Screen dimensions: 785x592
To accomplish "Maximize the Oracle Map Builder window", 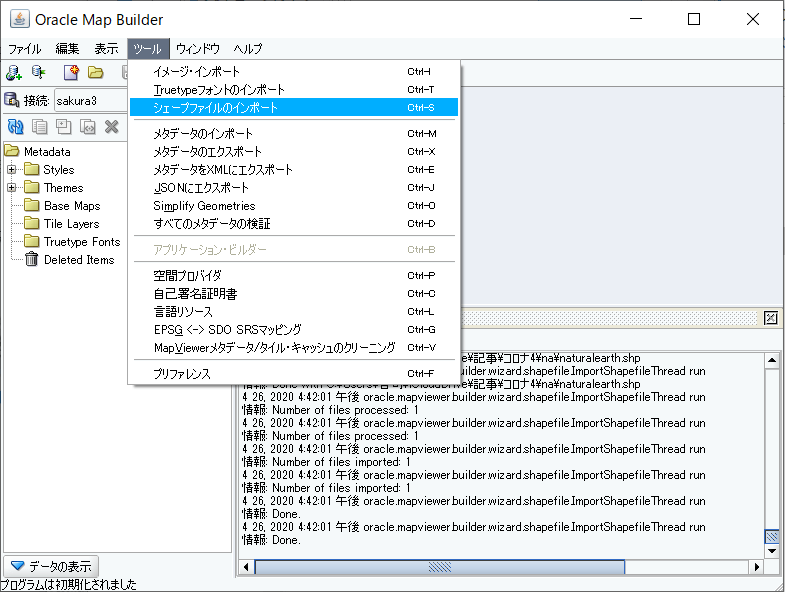I will 694,19.
